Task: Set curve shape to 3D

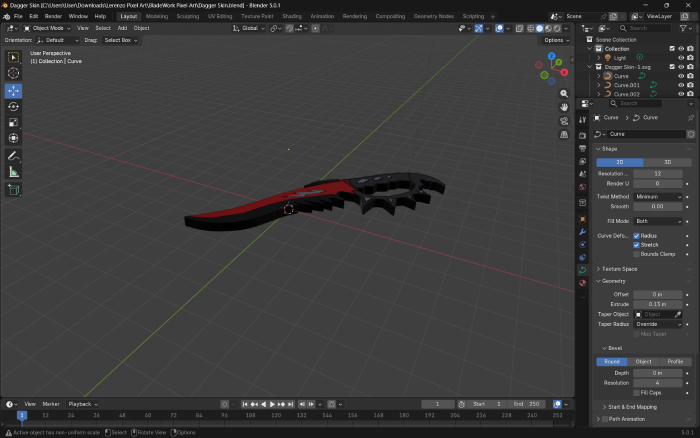Action: click(x=667, y=162)
